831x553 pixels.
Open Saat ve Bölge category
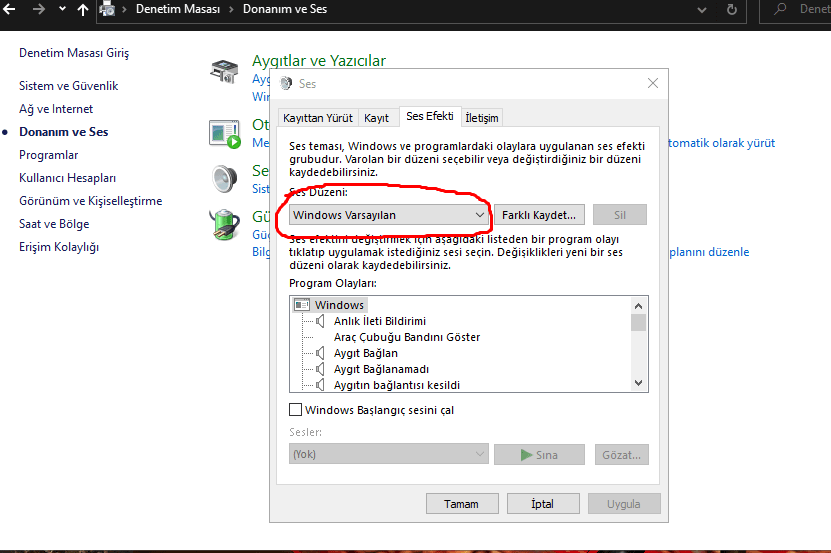54,224
